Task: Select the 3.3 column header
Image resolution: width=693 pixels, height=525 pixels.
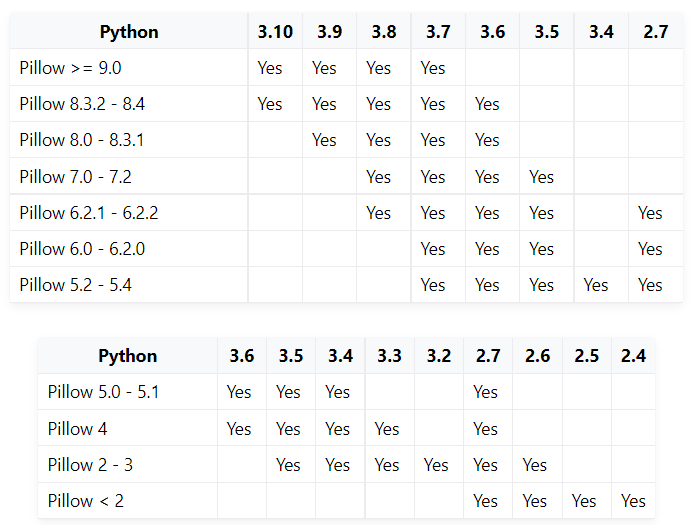Action: tap(389, 356)
